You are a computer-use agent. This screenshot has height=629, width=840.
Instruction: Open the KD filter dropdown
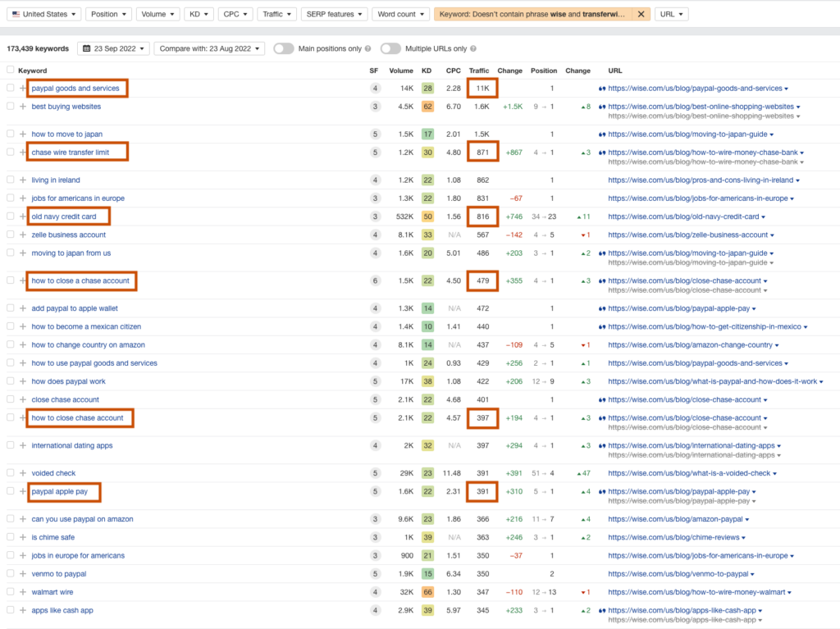click(199, 15)
